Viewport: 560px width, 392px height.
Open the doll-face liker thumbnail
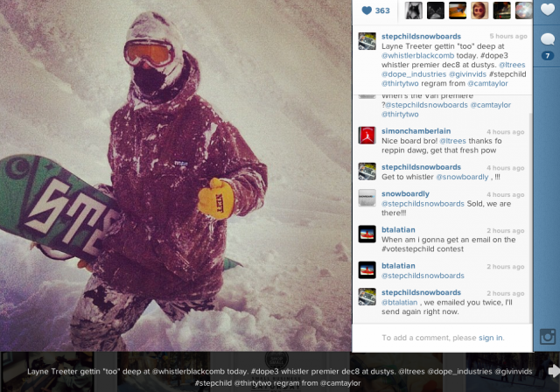click(479, 10)
